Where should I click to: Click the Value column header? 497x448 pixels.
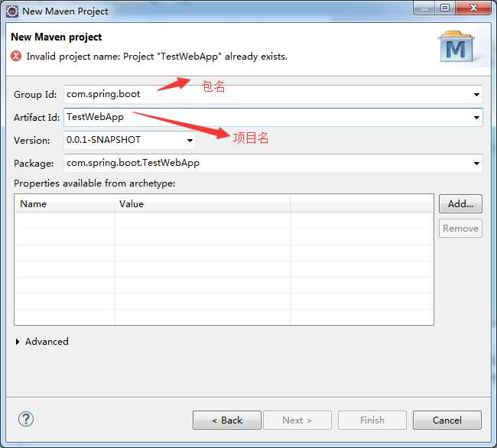click(202, 203)
